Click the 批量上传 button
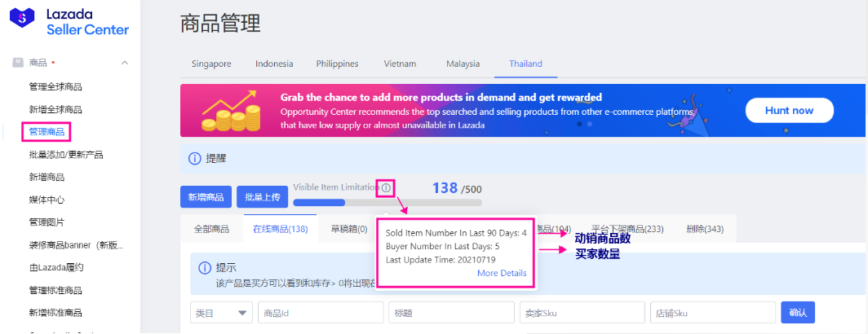 tap(263, 197)
